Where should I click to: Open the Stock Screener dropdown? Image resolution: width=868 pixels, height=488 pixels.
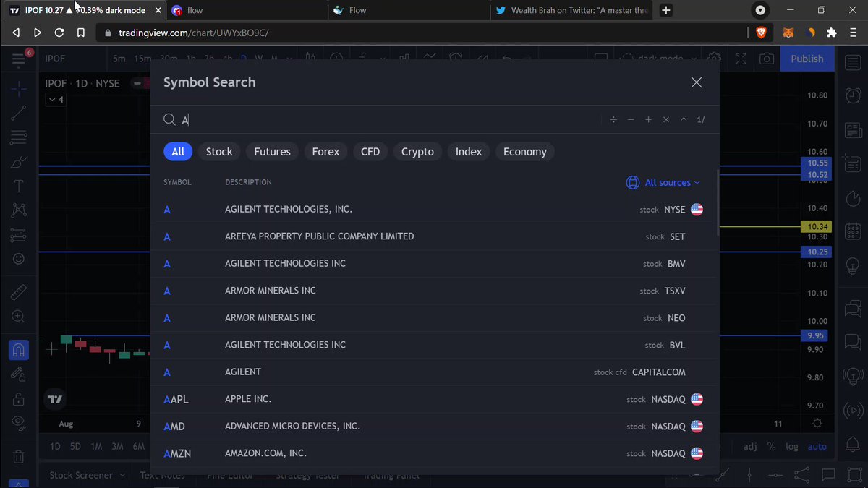coord(88,475)
